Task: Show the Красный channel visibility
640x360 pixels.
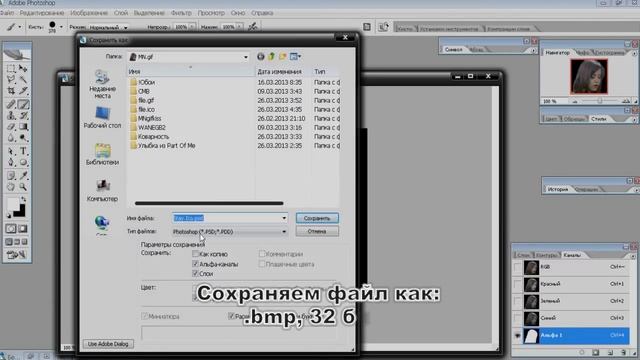Action: click(x=518, y=284)
